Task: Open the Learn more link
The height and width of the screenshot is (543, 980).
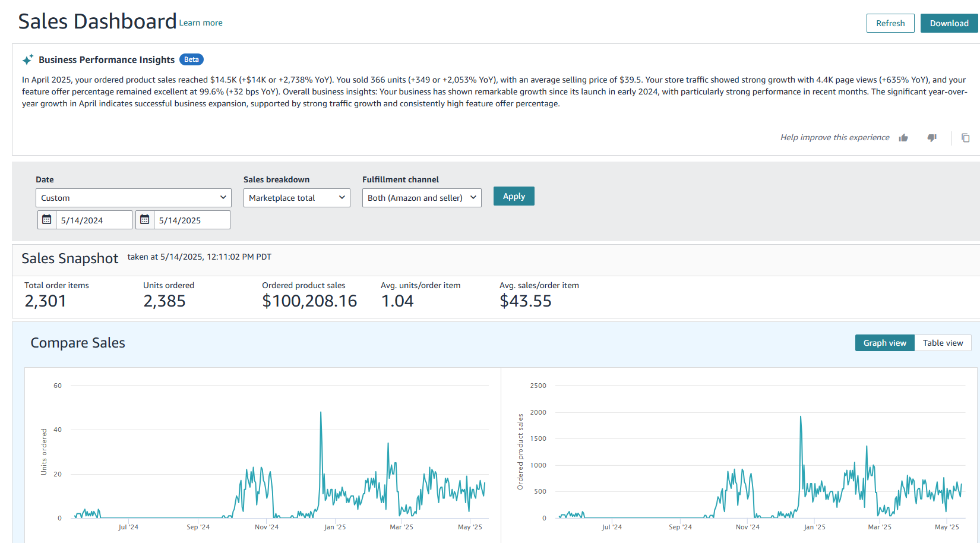Action: coord(200,23)
